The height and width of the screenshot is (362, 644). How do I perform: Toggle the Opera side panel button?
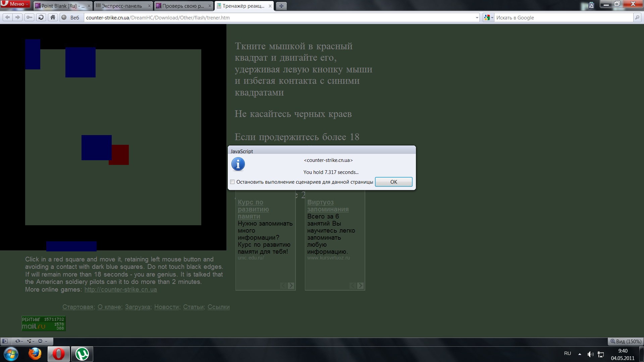(5, 341)
